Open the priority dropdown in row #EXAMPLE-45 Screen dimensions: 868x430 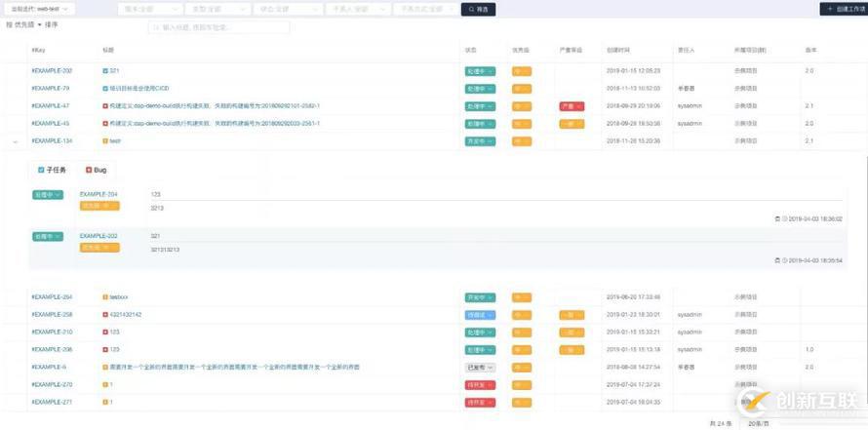[x=522, y=124]
